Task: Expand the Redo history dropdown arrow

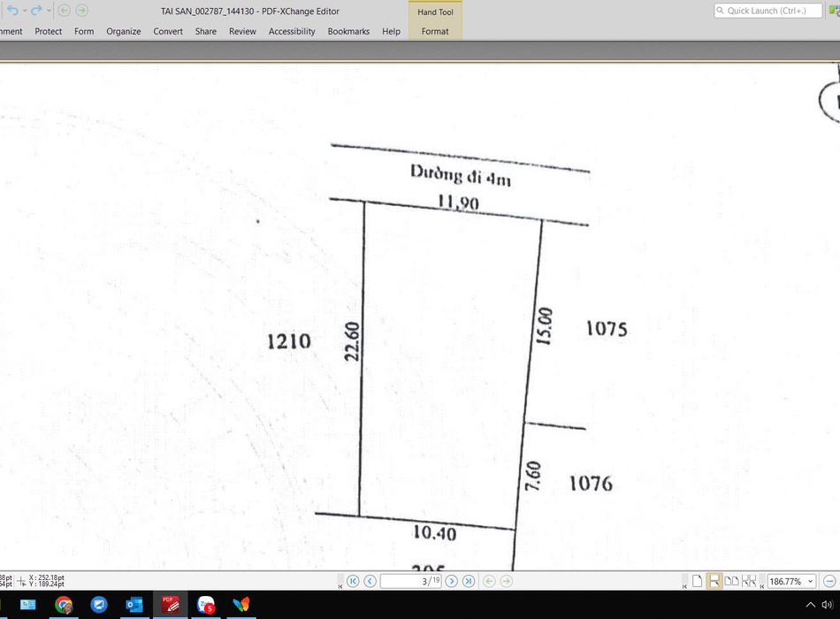Action: tap(49, 11)
